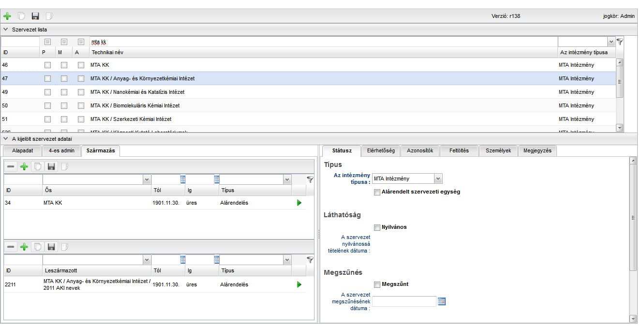Click the top toolbar edit note icon

(x=49, y=16)
